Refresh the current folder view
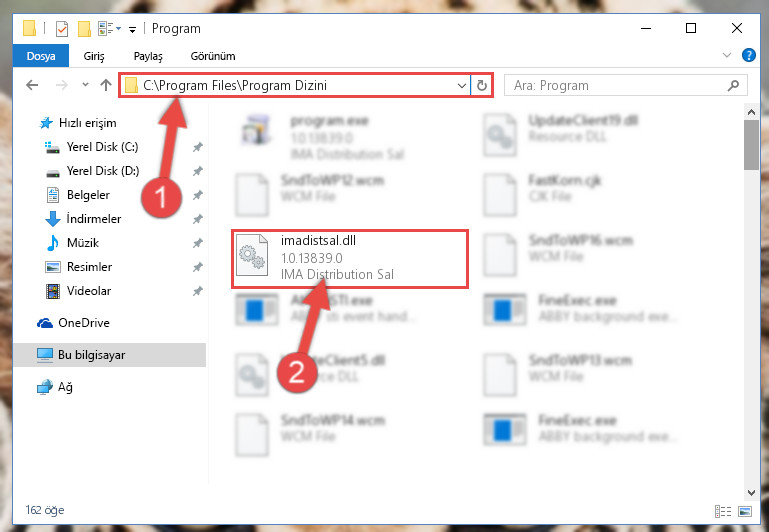Image resolution: width=769 pixels, height=532 pixels. 482,86
